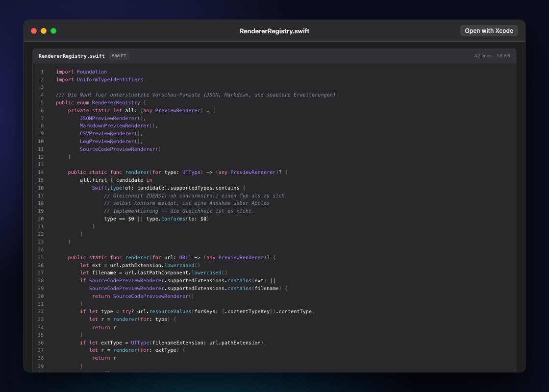
Task: Click 'renderer(for url: URL)' function on line 25
Action: [158, 258]
